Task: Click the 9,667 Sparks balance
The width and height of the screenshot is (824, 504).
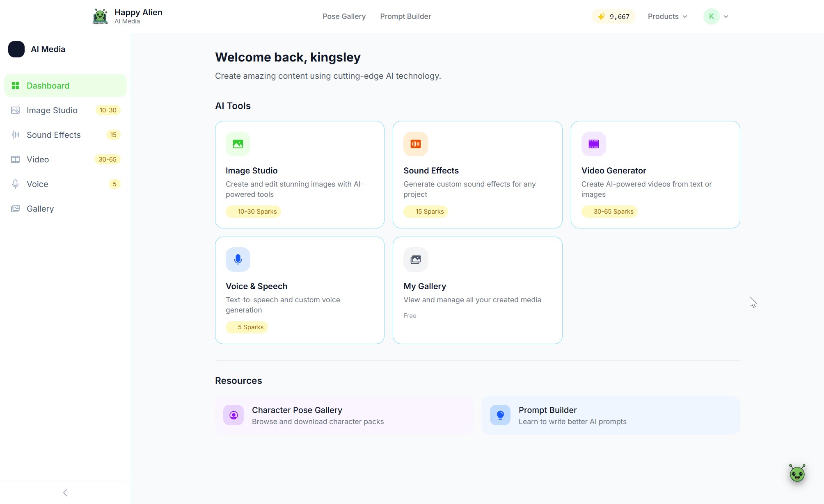Action: (x=613, y=16)
